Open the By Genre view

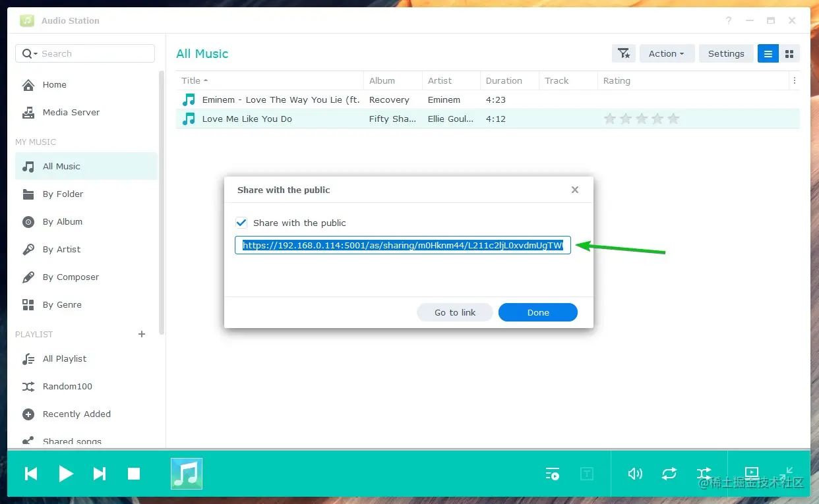tap(29, 304)
